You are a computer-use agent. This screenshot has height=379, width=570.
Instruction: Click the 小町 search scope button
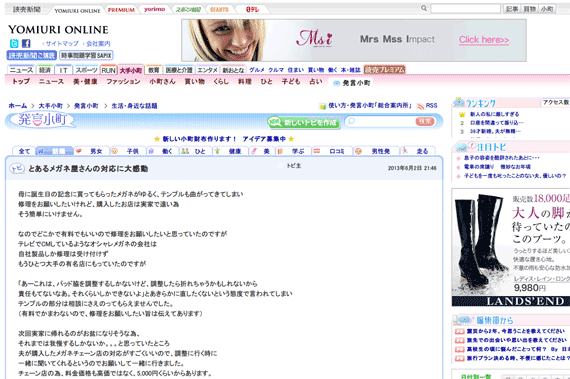click(546, 9)
